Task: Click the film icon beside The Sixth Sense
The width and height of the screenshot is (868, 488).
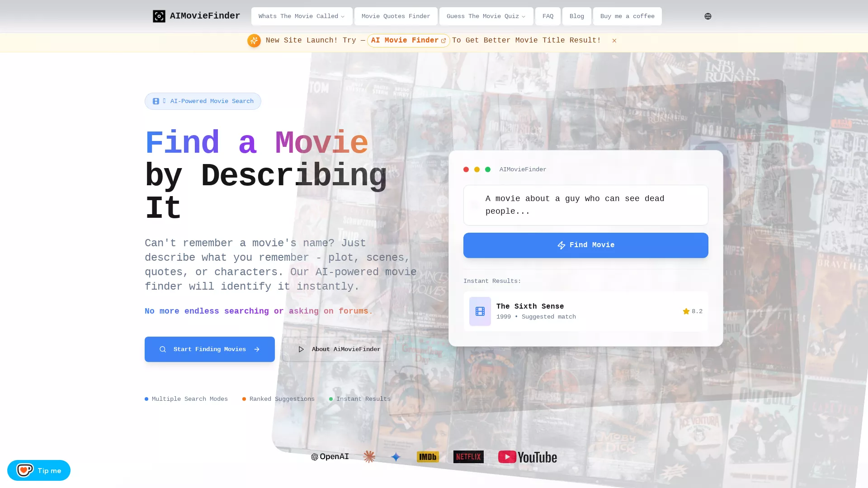Action: (x=480, y=311)
